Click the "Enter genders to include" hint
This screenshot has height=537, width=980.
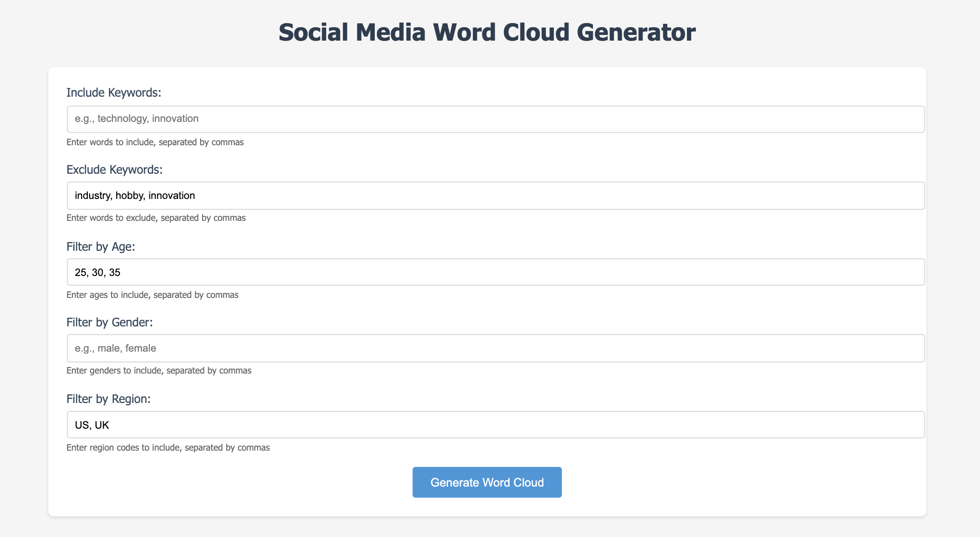coord(159,371)
